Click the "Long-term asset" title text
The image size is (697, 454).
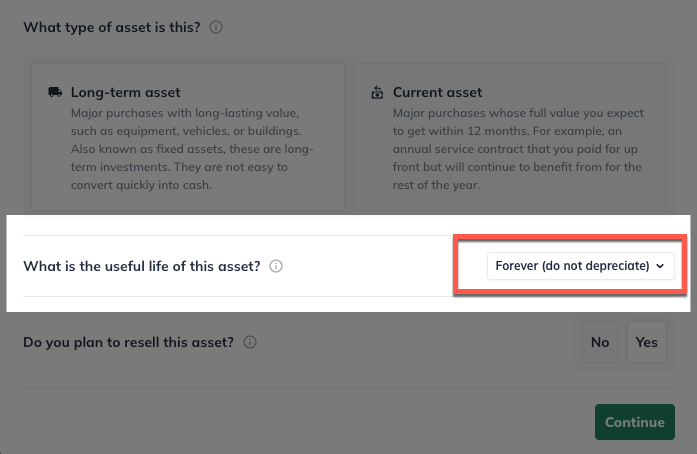tap(125, 92)
